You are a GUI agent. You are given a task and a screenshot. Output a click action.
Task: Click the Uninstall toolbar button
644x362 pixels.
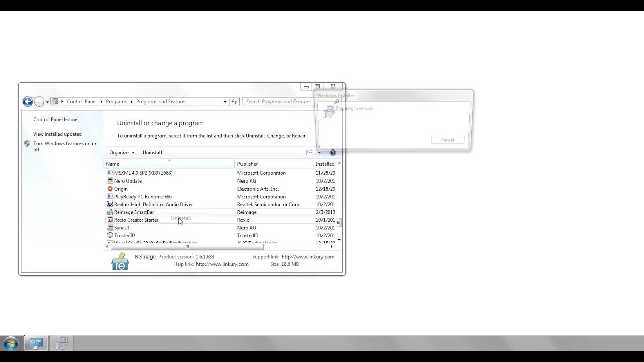click(152, 152)
